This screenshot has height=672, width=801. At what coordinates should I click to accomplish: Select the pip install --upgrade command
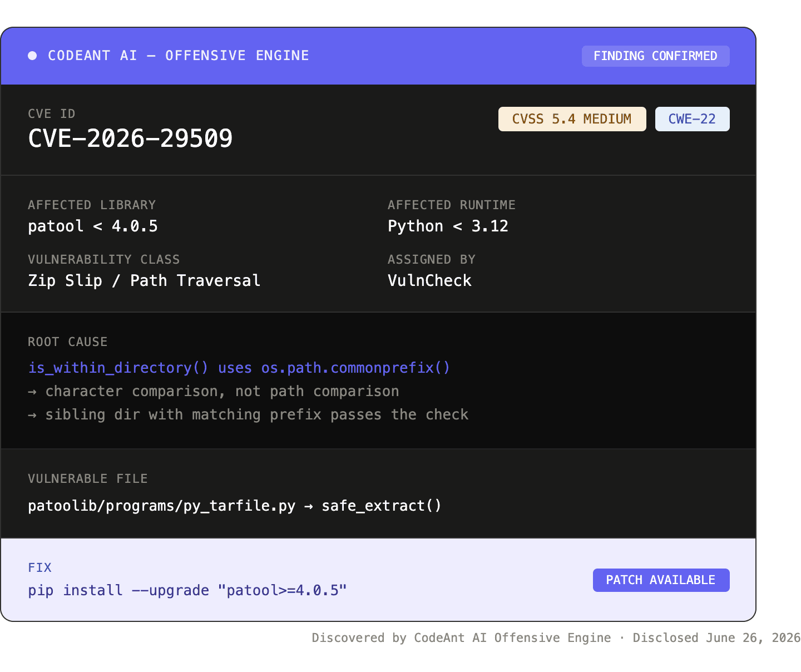(x=187, y=591)
